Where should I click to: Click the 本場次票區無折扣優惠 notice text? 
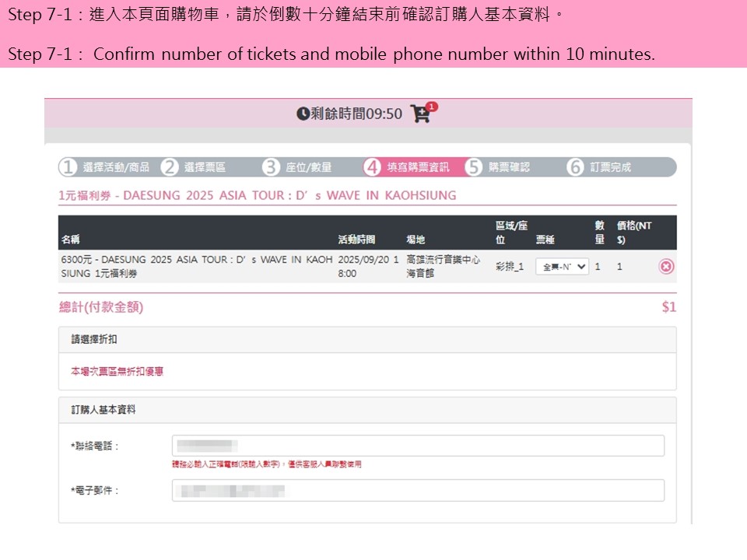tap(117, 372)
